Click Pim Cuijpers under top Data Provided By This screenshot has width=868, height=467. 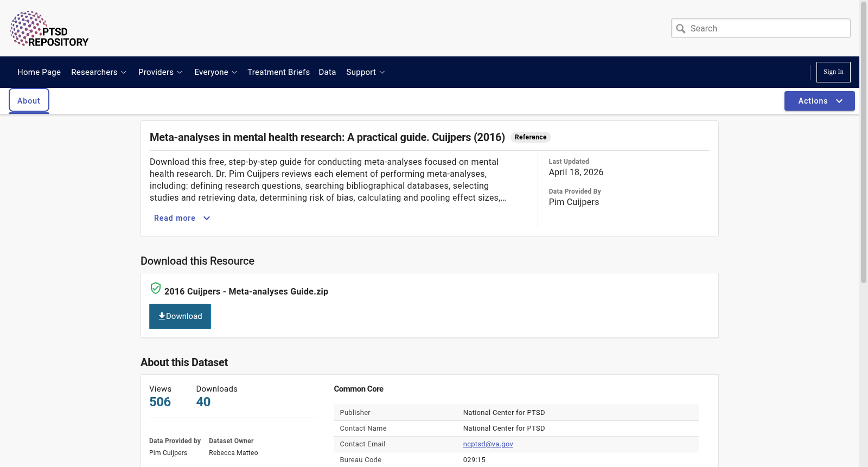pos(574,202)
